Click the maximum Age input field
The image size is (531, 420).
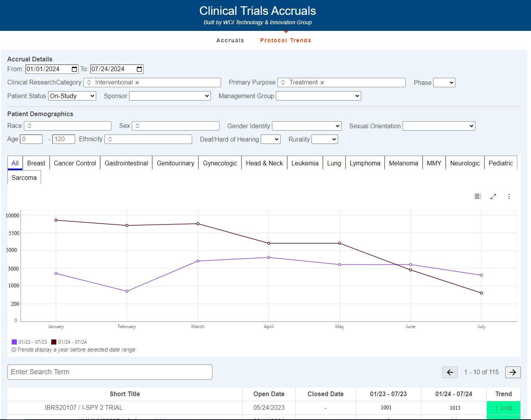coord(64,139)
